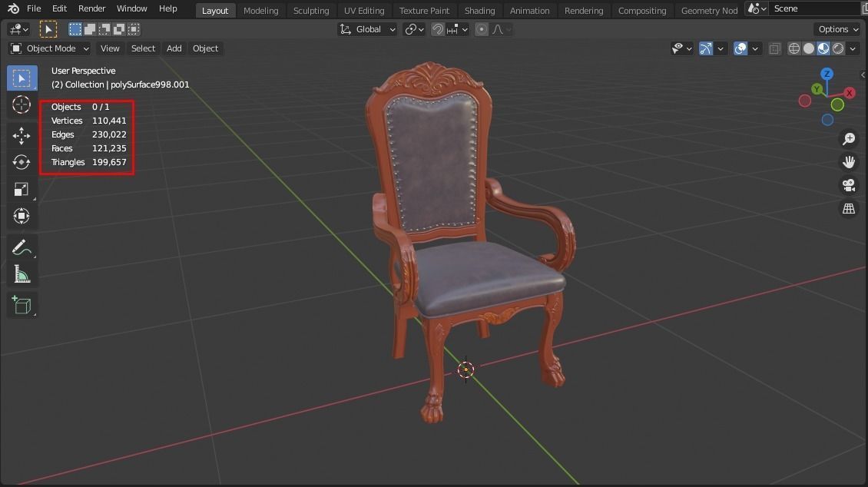
Task: Open the viewport Select menu
Action: click(x=143, y=48)
